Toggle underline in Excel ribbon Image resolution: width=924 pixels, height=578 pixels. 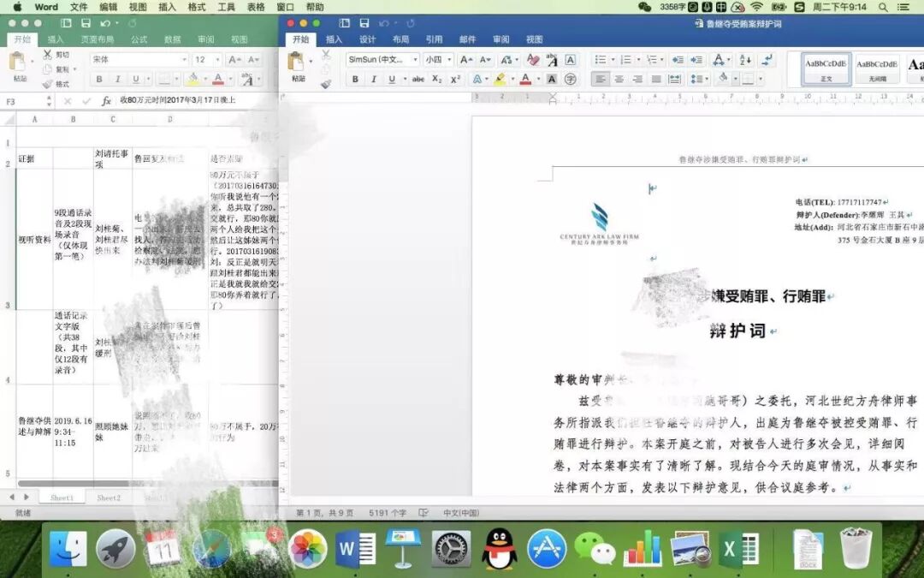136,79
